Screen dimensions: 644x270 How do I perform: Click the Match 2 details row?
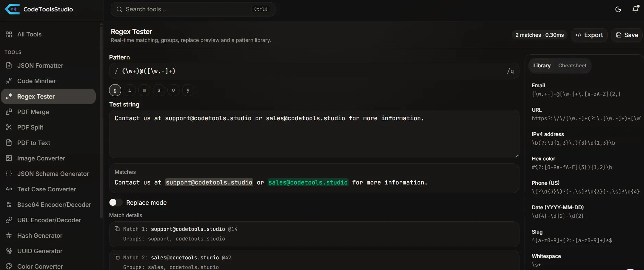point(314,260)
